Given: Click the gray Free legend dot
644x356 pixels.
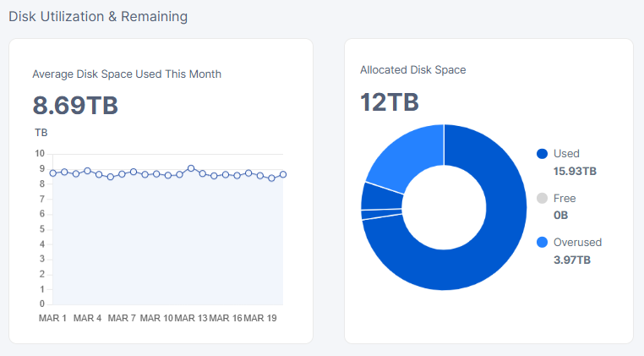Looking at the screenshot, I should coord(543,199).
